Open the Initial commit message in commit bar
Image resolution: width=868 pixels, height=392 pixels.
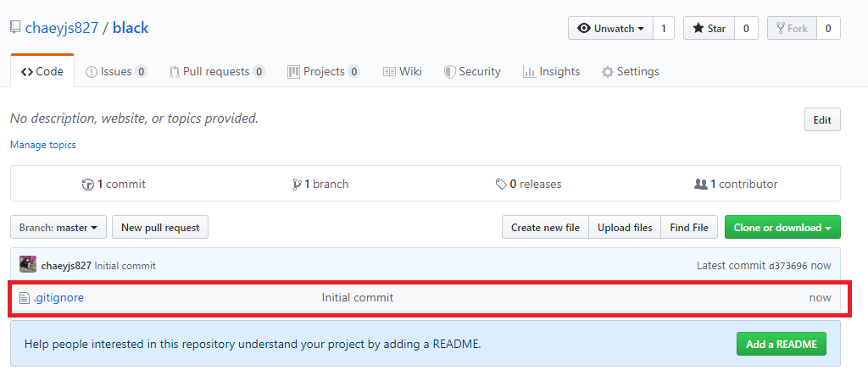(x=125, y=266)
